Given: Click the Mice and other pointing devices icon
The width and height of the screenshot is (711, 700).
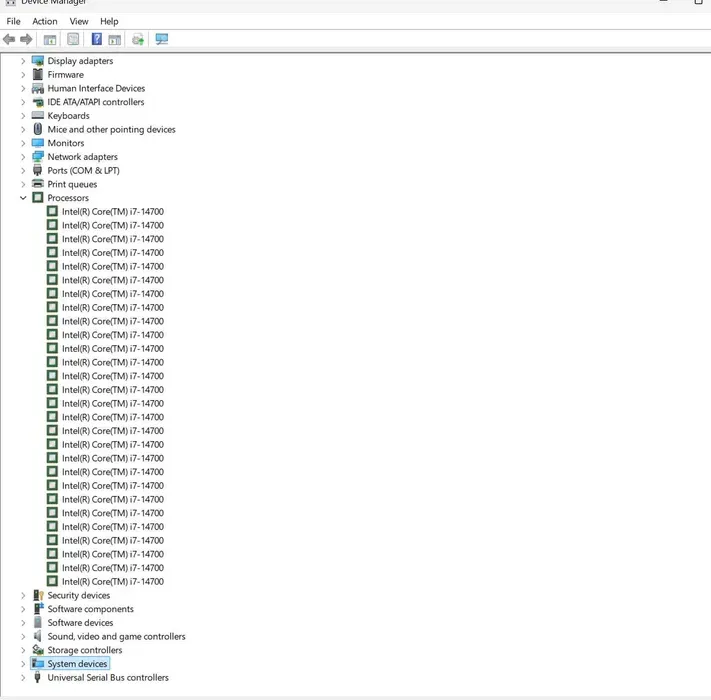Looking at the screenshot, I should coord(38,129).
